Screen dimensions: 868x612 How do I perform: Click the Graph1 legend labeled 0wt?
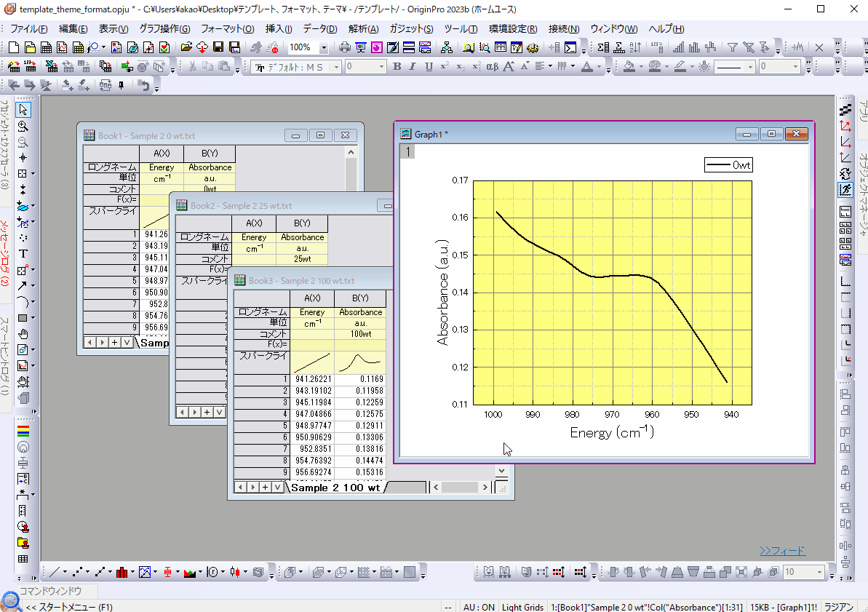click(x=728, y=165)
